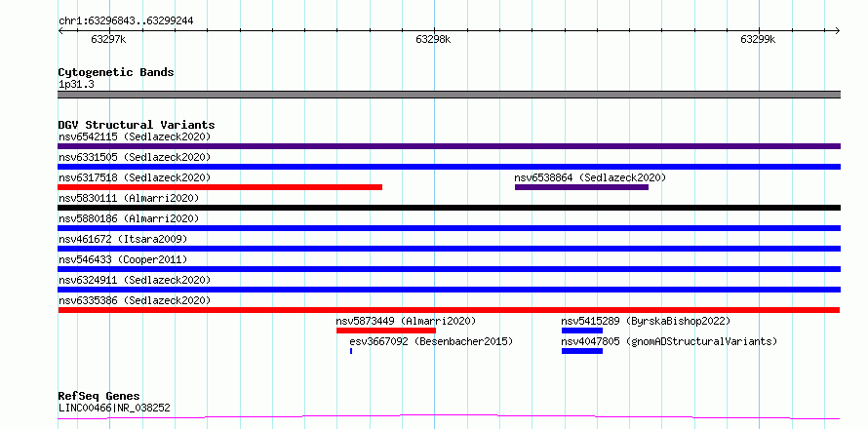Image resolution: width=868 pixels, height=429 pixels.
Task: Click the chr1:63296843..63299244 coordinates text
Action: [x=126, y=21]
